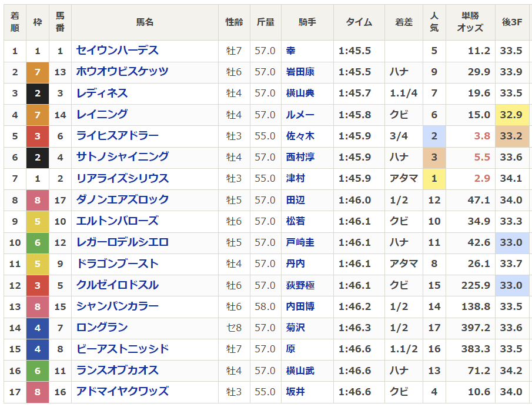This screenshot has height=407, width=532.
Task: Open horse link ライヒスアドラー
Action: click(x=117, y=136)
